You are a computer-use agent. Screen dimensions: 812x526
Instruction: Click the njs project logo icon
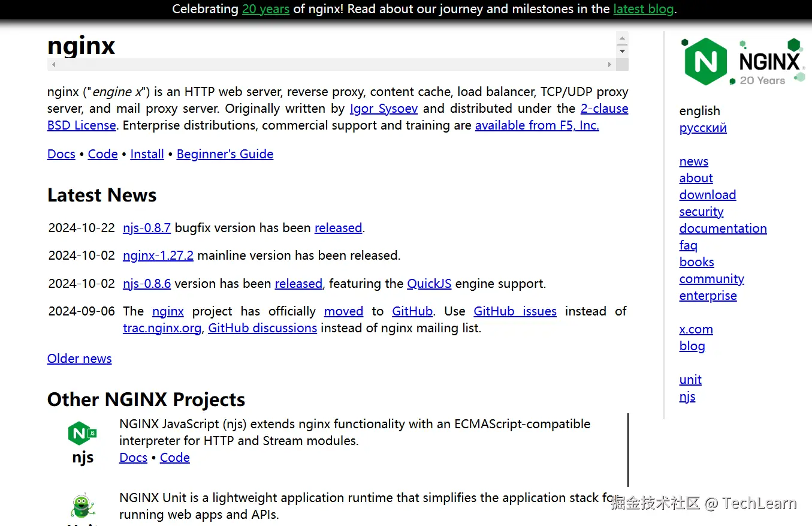coord(83,434)
